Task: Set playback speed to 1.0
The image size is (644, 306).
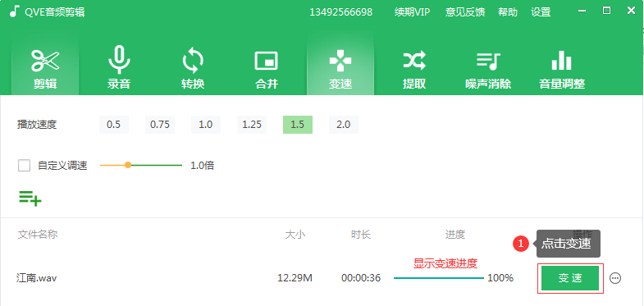Action: pyautogui.click(x=206, y=125)
